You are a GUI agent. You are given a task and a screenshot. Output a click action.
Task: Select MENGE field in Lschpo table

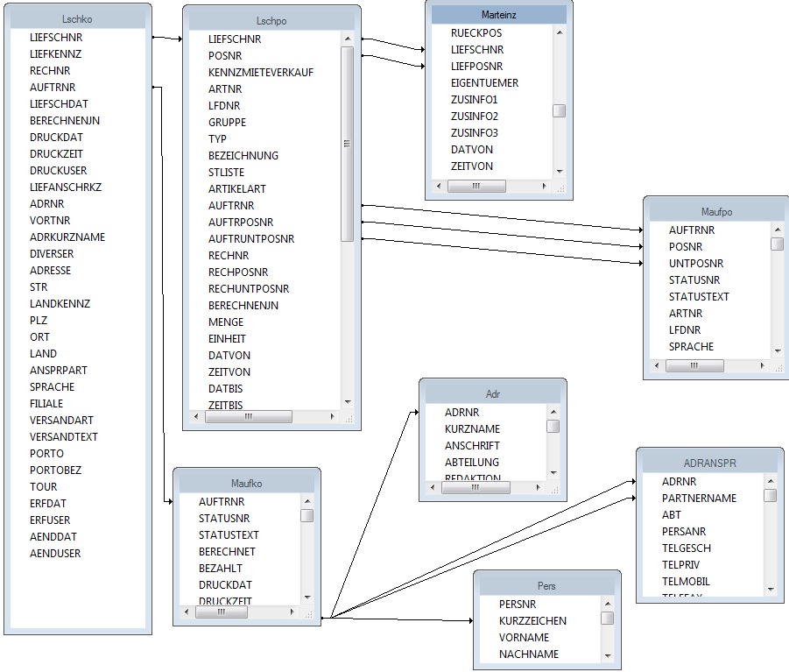(x=225, y=322)
